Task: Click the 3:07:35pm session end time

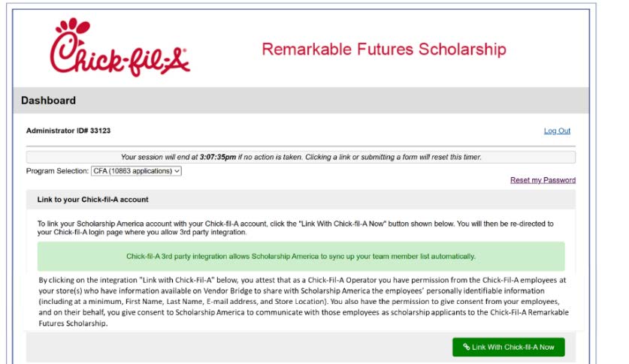Action: tap(218, 157)
